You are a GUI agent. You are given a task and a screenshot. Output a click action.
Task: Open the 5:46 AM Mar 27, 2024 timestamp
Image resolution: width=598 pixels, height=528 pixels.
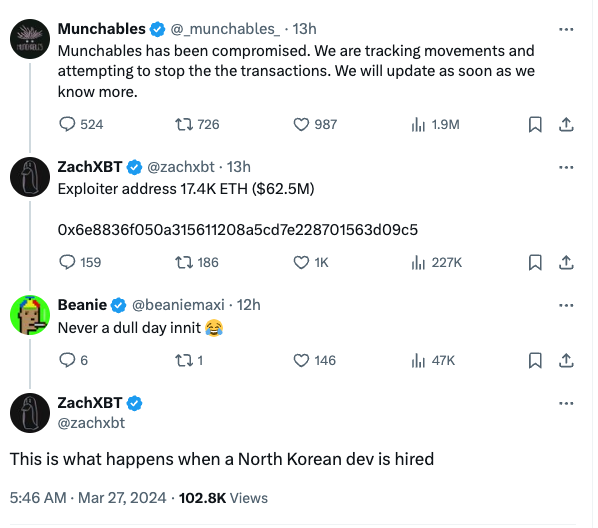pos(88,498)
